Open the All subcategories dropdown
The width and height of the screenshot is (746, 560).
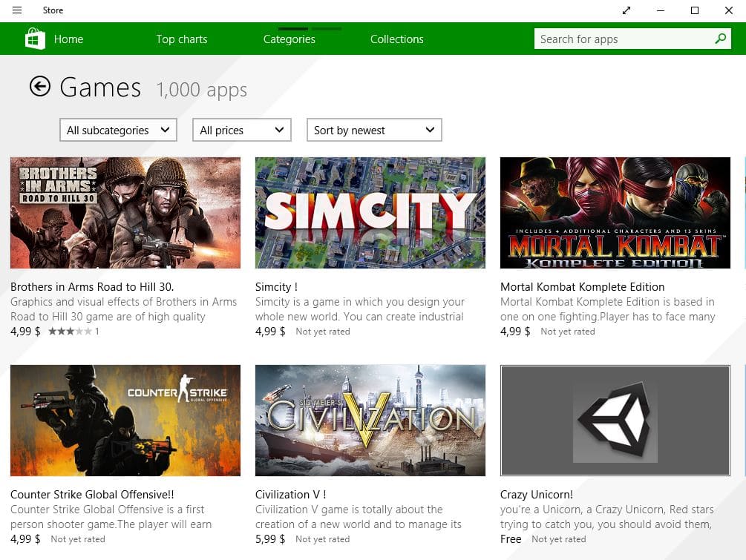click(117, 129)
